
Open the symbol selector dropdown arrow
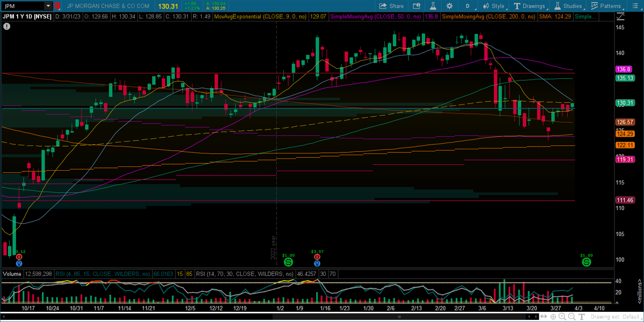[x=48, y=6]
